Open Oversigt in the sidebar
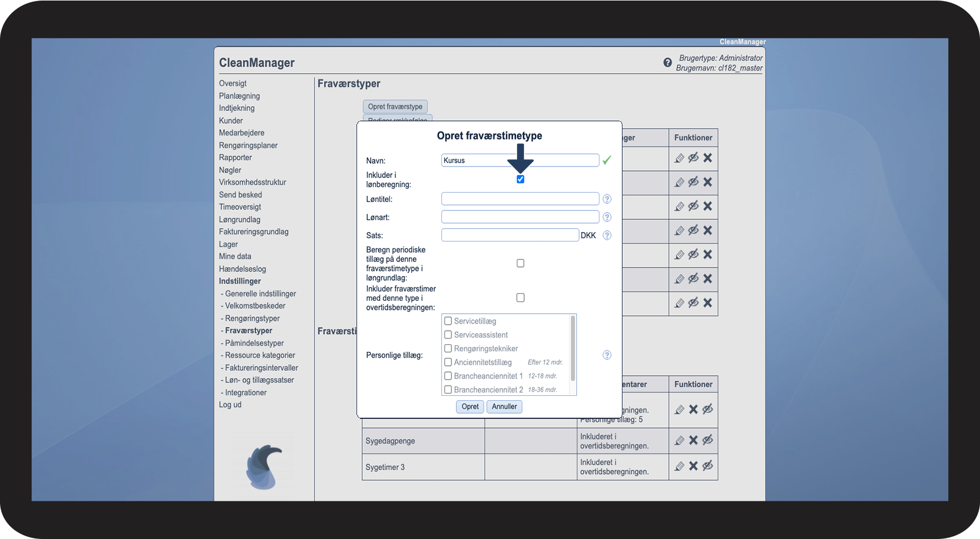 (x=233, y=83)
